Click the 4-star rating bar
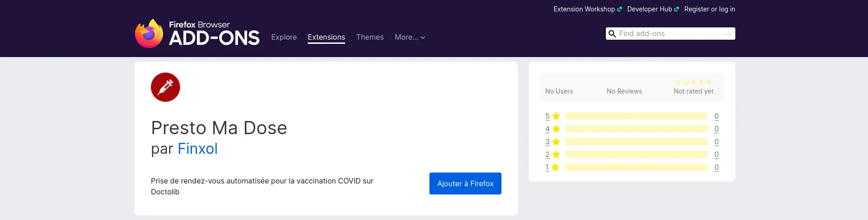This screenshot has height=220, width=868. (x=636, y=129)
